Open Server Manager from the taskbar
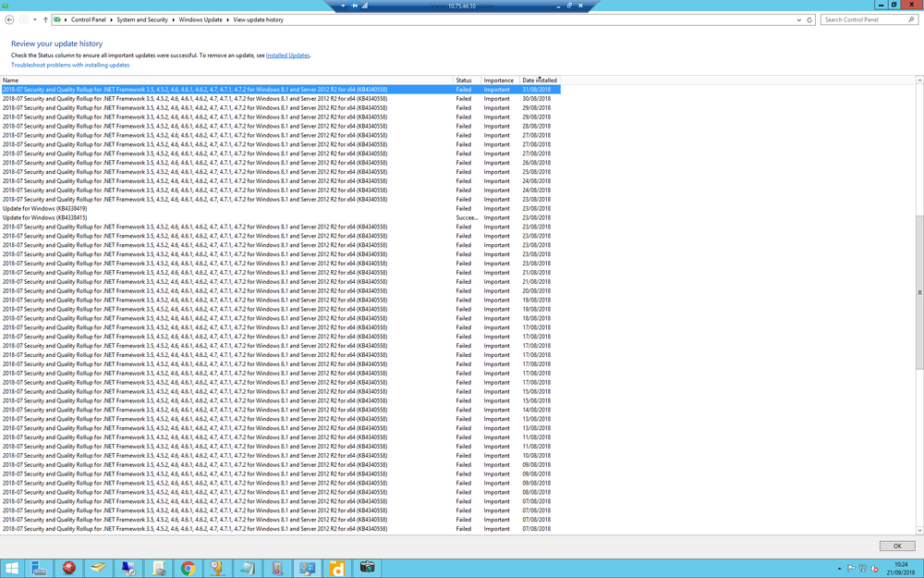Viewport: 924px width, 578px height. pyautogui.click(x=40, y=568)
